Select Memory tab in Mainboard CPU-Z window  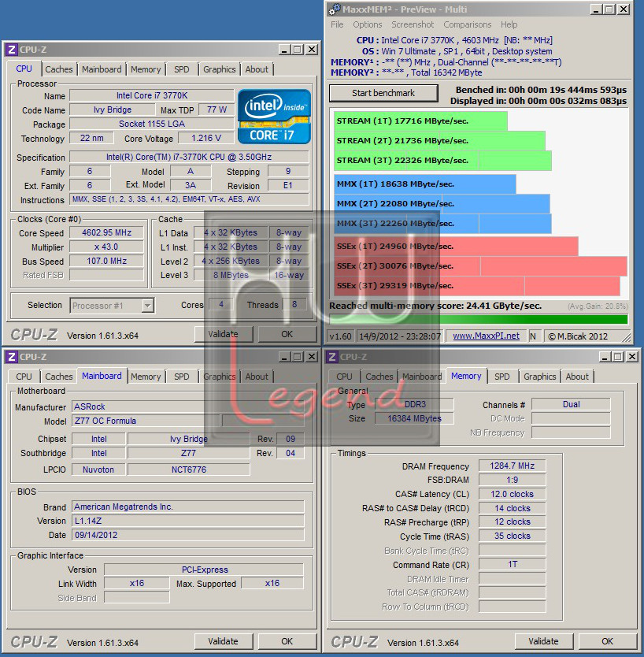click(x=146, y=377)
